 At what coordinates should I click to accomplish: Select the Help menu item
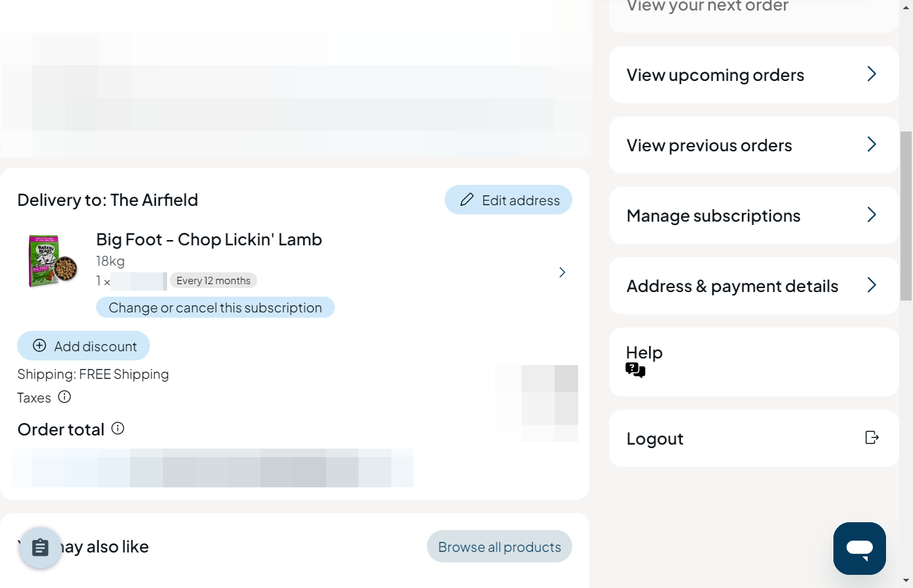754,362
